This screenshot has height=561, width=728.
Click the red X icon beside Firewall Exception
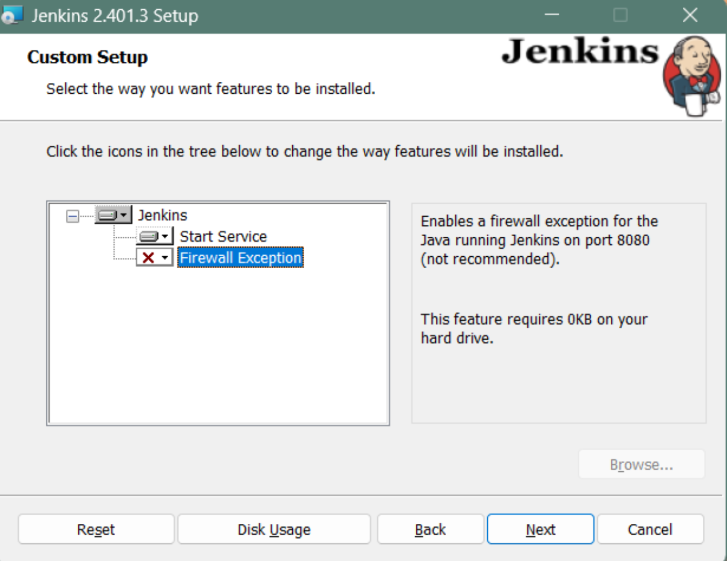(149, 258)
